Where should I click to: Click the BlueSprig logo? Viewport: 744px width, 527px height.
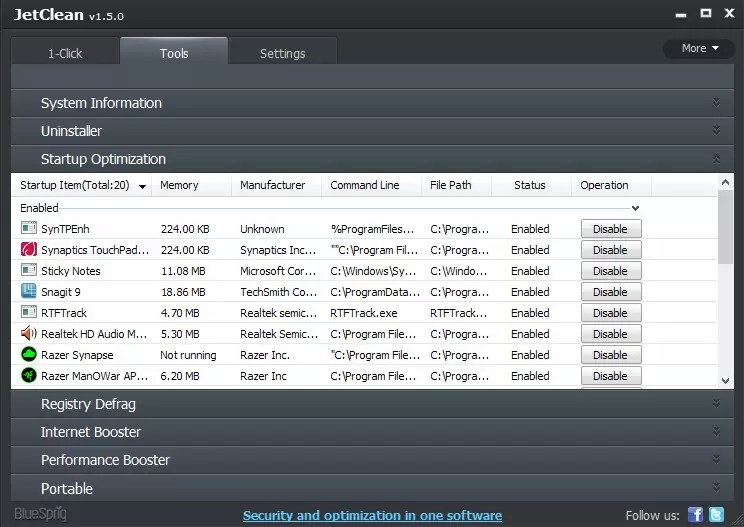(40, 514)
